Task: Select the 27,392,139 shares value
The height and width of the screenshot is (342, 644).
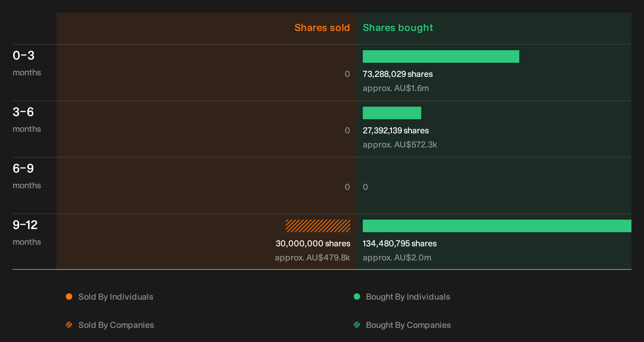Action: click(396, 131)
